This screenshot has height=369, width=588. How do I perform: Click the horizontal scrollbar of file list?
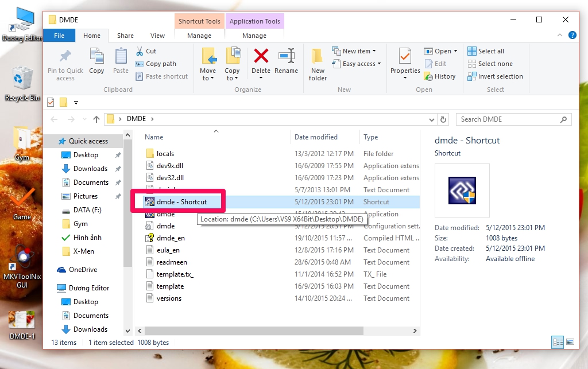click(x=254, y=331)
